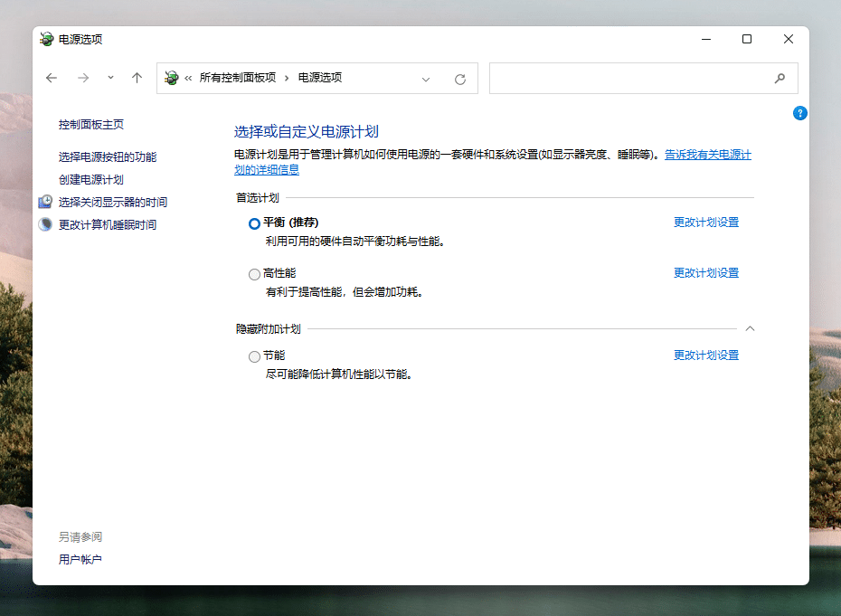
Task: Click inside the search input box
Action: click(x=633, y=78)
